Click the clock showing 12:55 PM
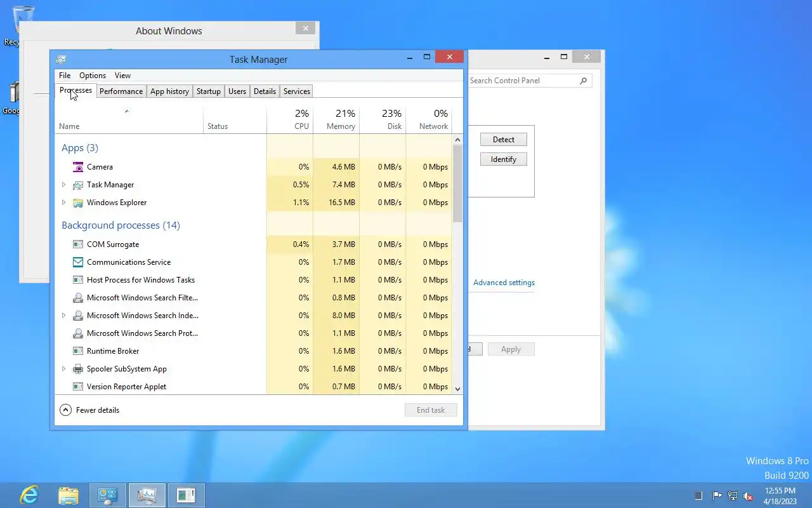Viewport: 812px width, 508px height. [780, 491]
